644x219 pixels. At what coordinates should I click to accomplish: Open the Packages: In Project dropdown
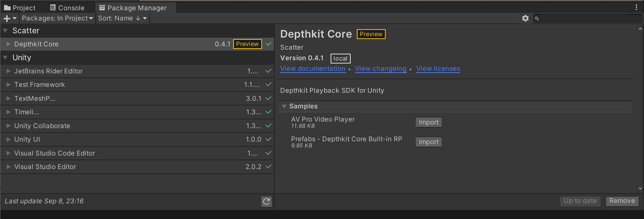tap(57, 18)
